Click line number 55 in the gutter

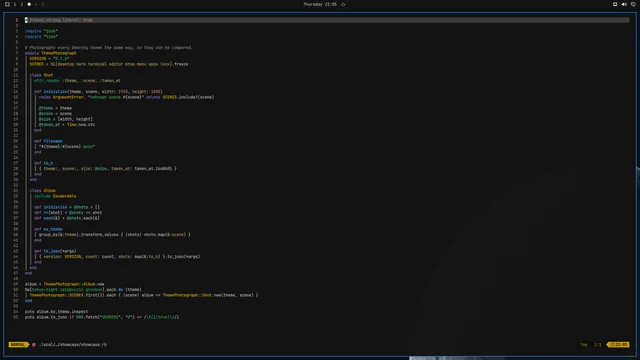[16, 317]
